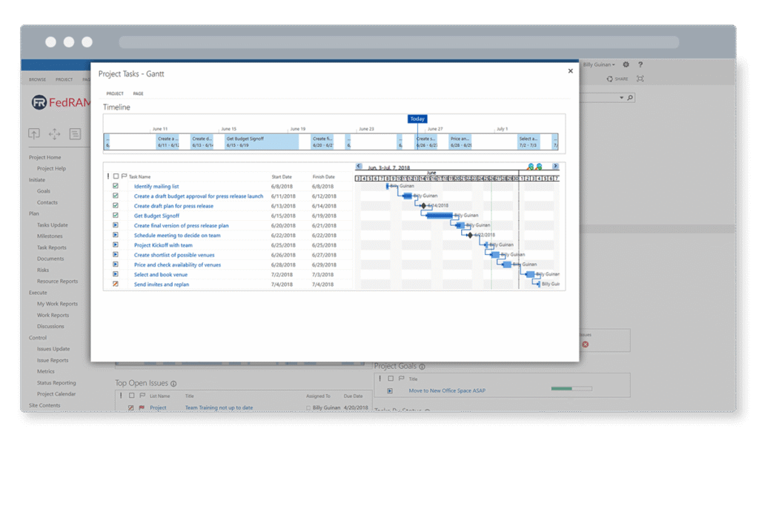This screenshot has width=759, height=532.
Task: Click the focus on content icon
Action: [x=640, y=79]
